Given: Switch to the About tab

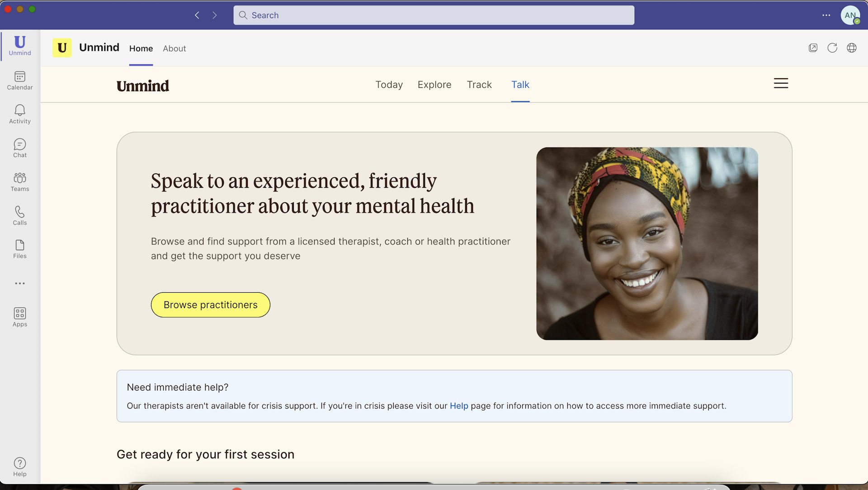Looking at the screenshot, I should coord(174,48).
